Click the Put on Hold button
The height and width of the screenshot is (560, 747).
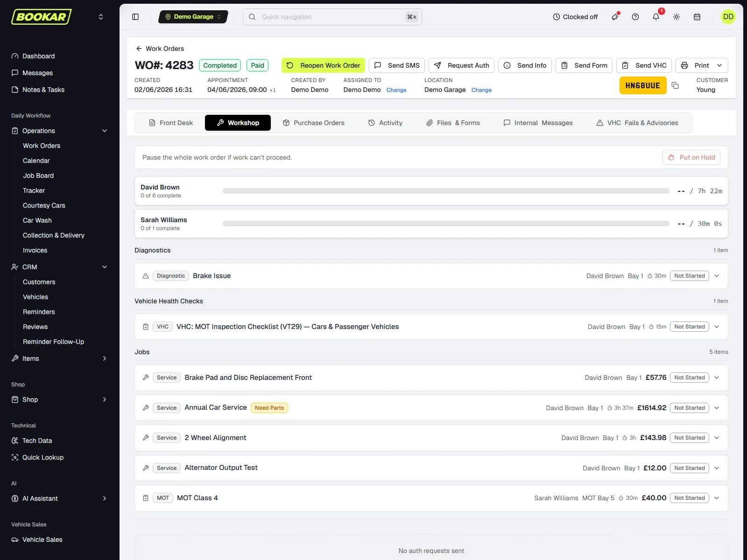click(691, 157)
